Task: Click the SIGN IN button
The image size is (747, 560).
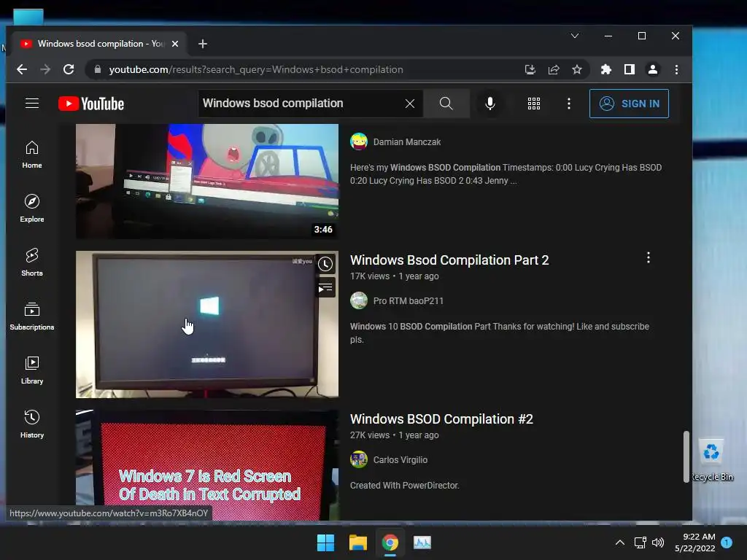Action: click(x=629, y=104)
